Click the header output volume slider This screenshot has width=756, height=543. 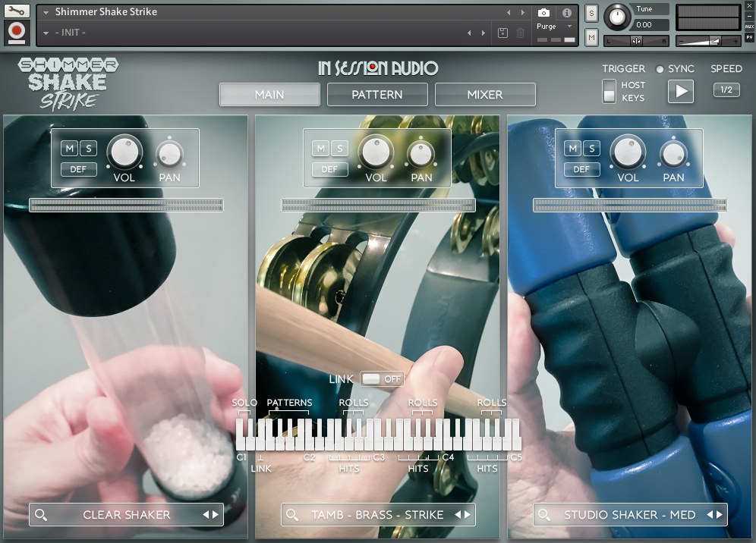(x=707, y=42)
